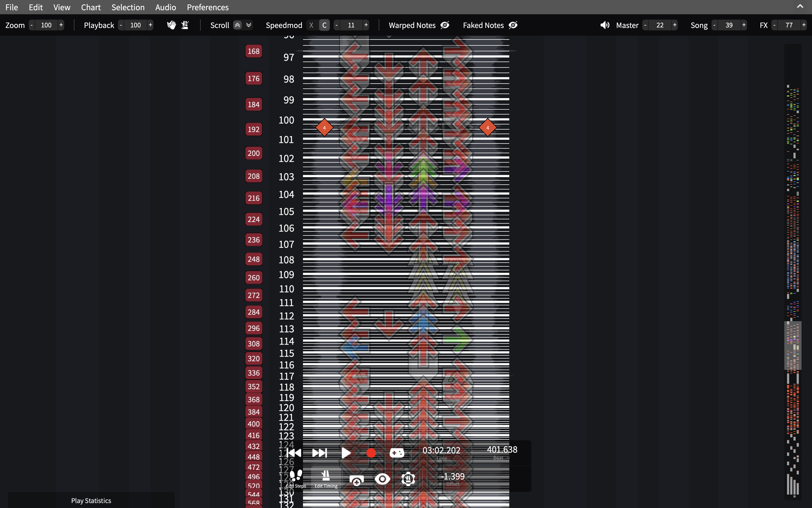Toggle timing track visibility eye icon
This screenshot has height=508, width=812.
click(x=382, y=479)
